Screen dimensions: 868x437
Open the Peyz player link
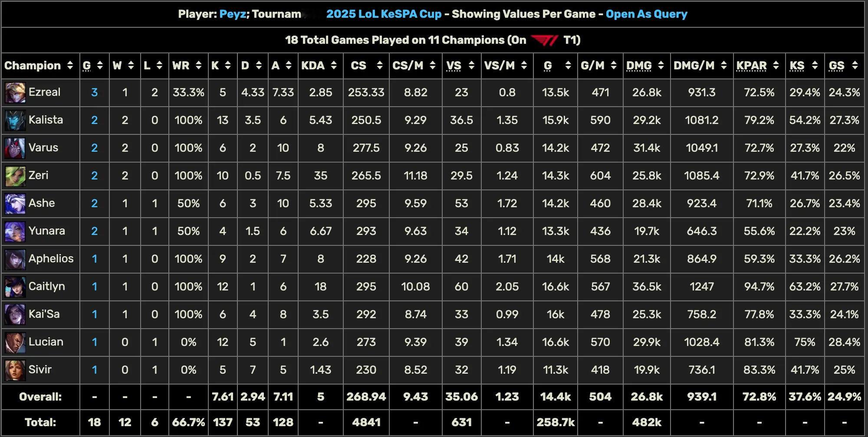pos(233,14)
